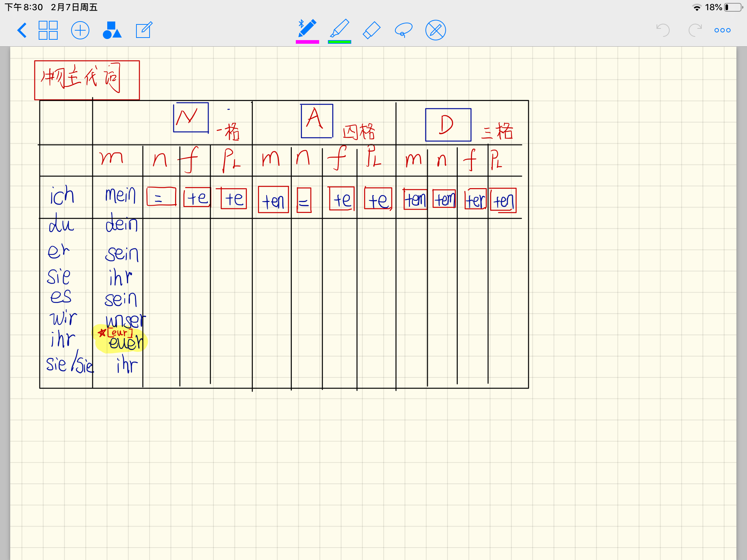Viewport: 747px width, 560px height.
Task: Open the three-dot more options menu
Action: pyautogui.click(x=722, y=30)
